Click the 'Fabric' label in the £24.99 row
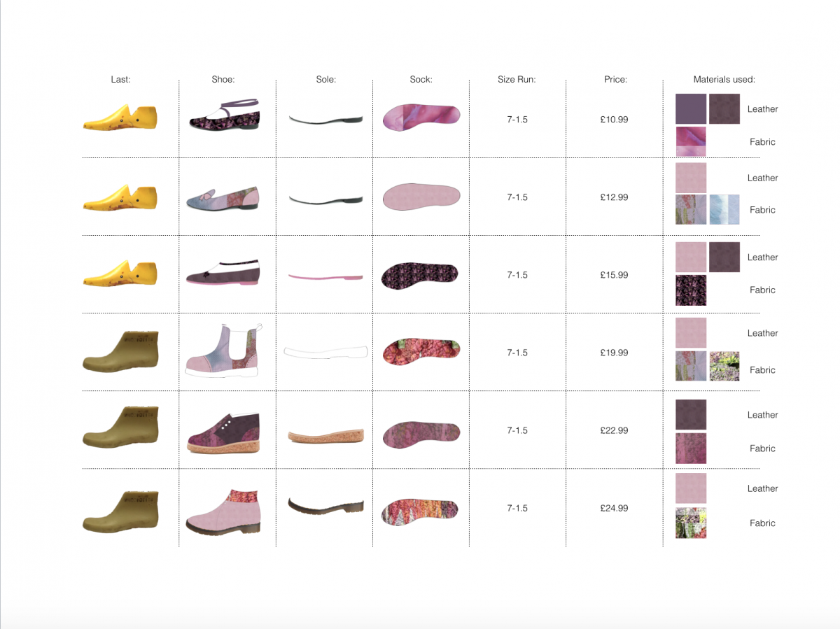 tap(762, 523)
